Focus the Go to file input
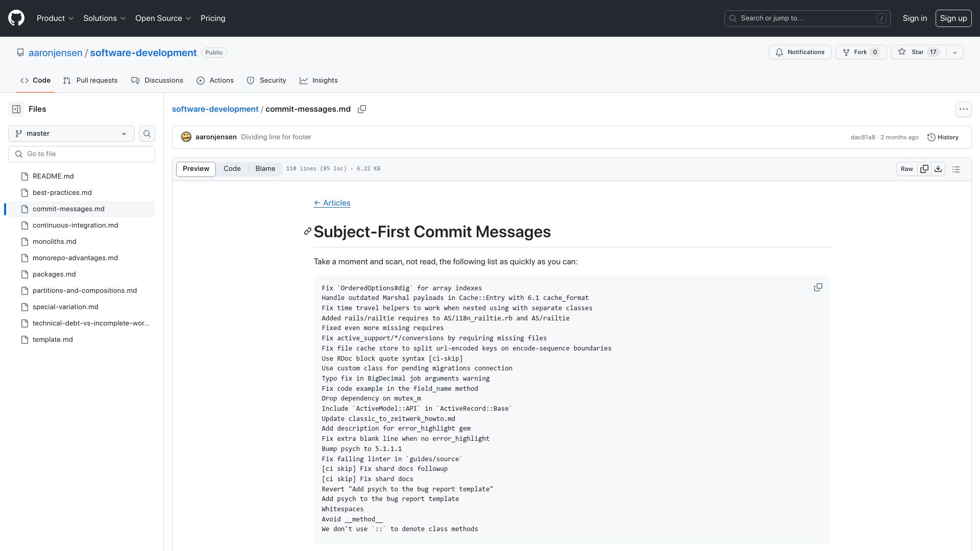980x551 pixels. (82, 154)
